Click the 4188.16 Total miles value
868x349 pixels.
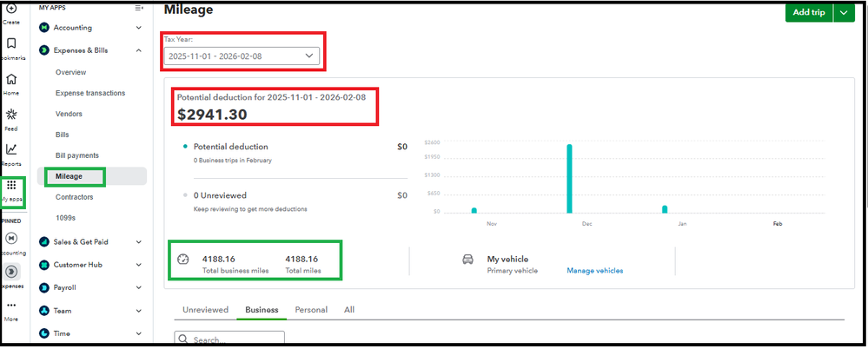pyautogui.click(x=301, y=259)
